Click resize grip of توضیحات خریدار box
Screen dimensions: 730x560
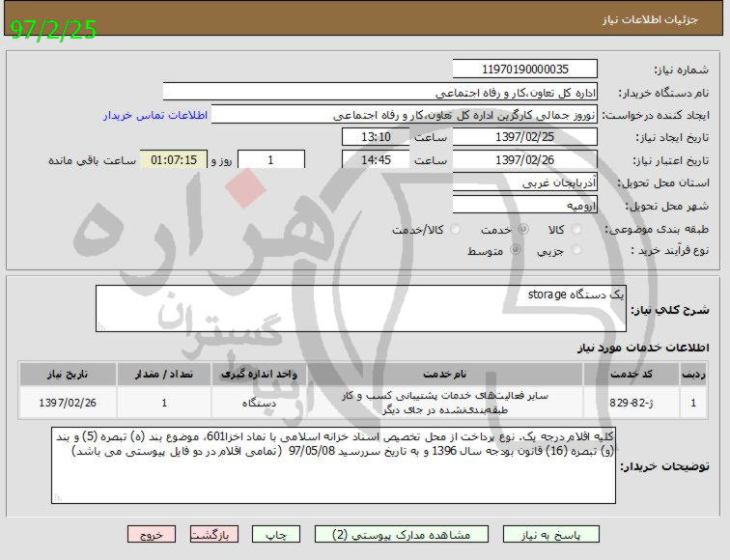click(57, 498)
